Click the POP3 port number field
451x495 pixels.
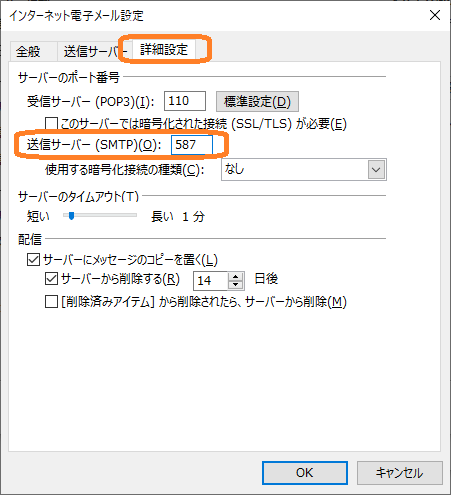point(185,101)
